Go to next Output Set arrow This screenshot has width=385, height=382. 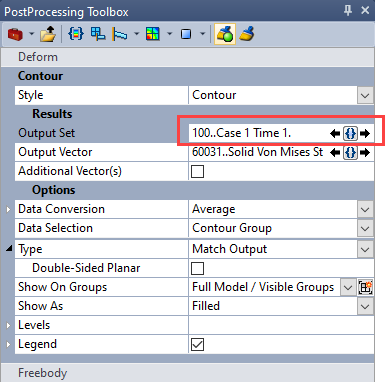365,134
